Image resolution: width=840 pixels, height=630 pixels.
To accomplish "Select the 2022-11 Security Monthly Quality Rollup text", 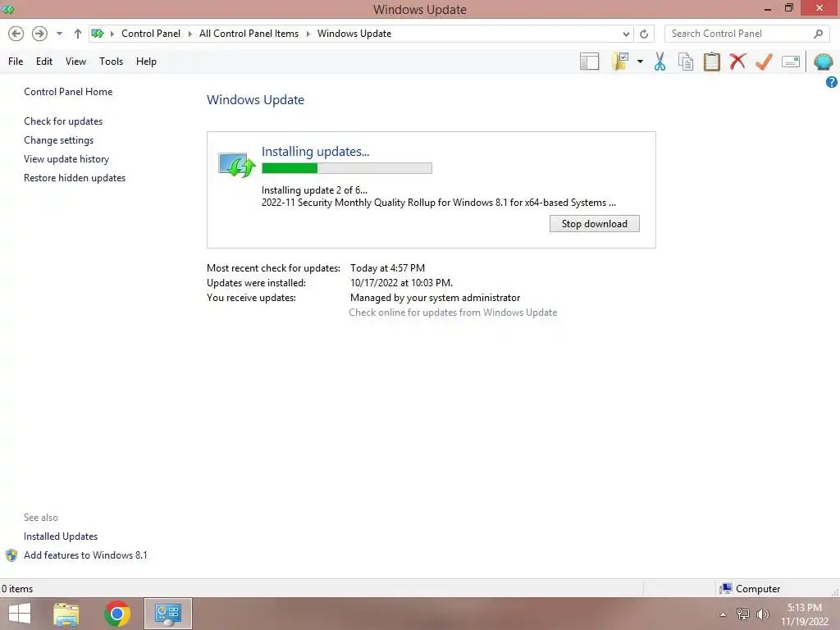I will (438, 203).
